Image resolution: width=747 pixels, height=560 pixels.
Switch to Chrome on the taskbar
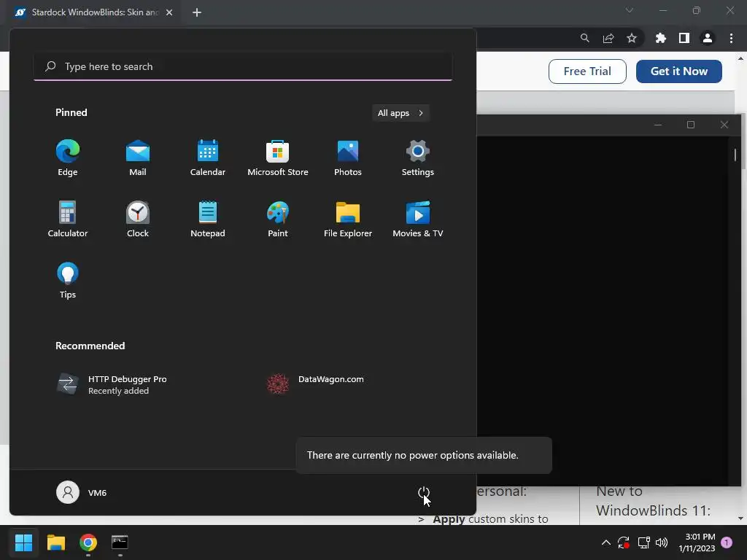pos(88,542)
